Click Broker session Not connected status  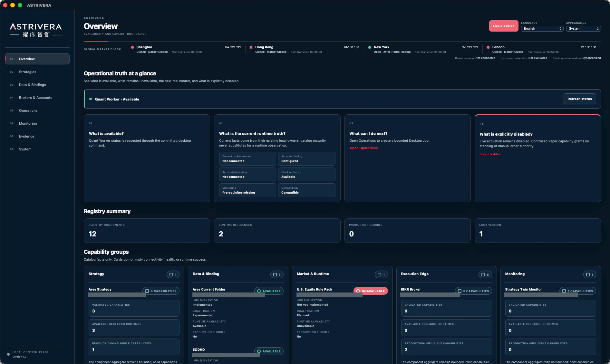475,58
